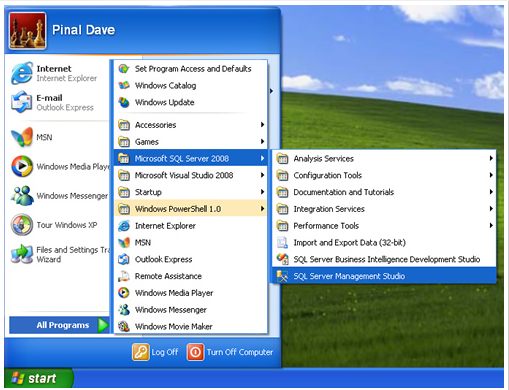Click the Outlook Express icon in programs list
The image size is (509, 390).
pos(124,259)
